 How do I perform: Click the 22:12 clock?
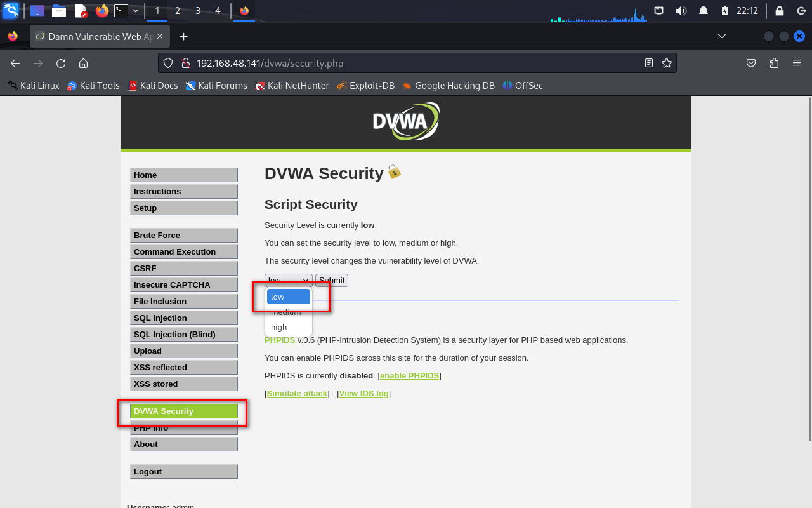pos(747,11)
